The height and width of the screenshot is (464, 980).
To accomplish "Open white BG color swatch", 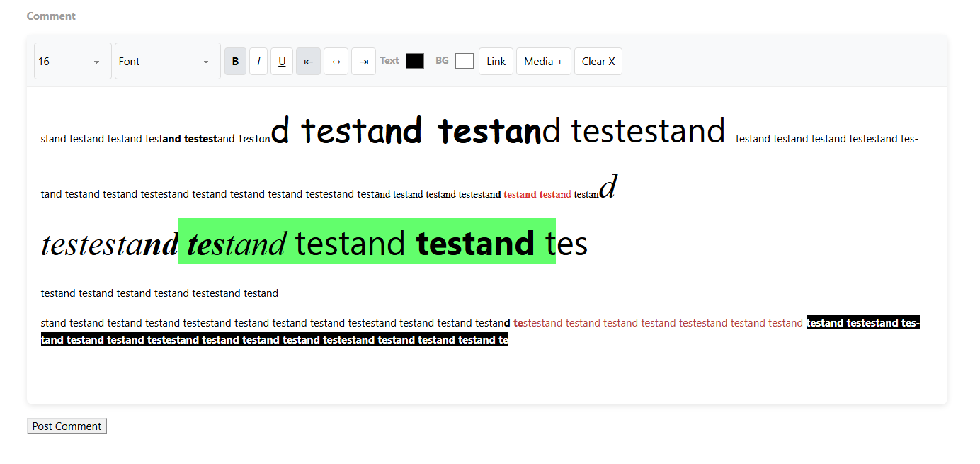I will (x=465, y=62).
